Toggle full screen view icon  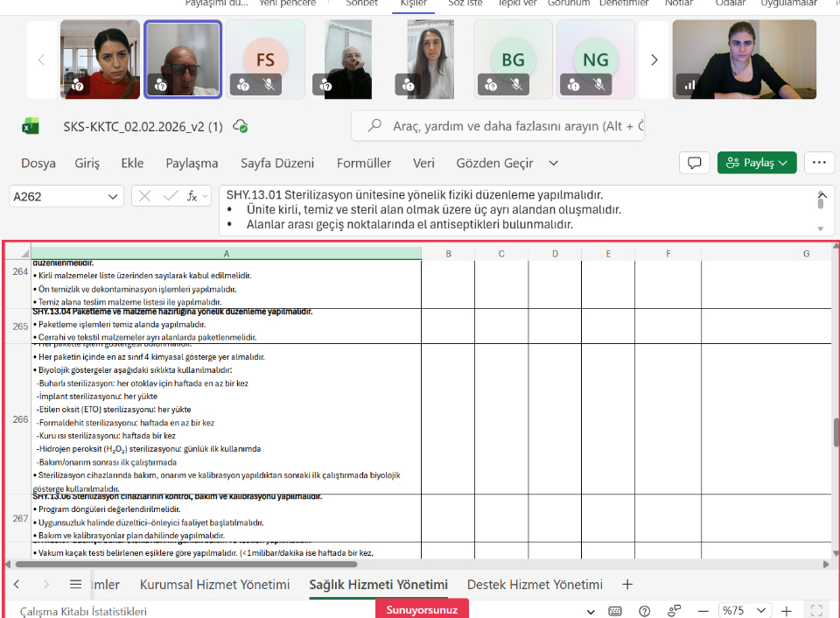point(815,611)
